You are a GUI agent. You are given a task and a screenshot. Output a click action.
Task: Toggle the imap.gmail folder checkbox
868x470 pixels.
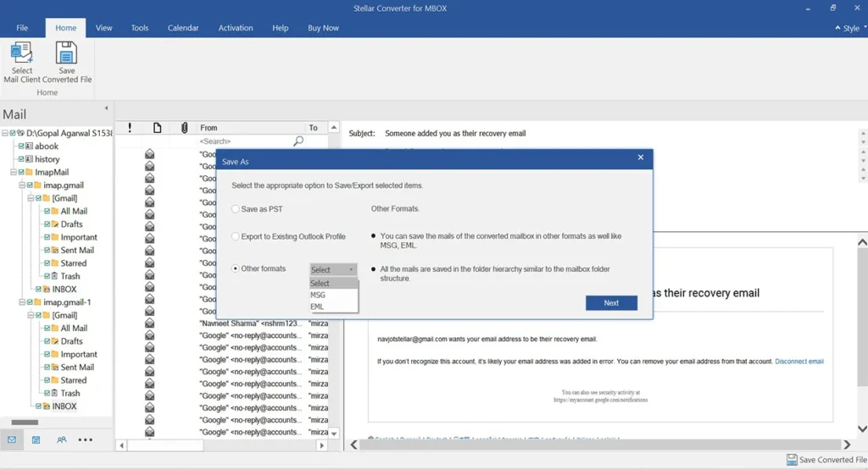[x=30, y=185]
